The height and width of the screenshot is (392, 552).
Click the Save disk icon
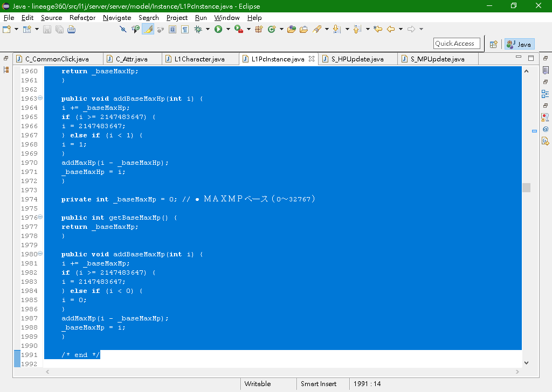pos(47,29)
